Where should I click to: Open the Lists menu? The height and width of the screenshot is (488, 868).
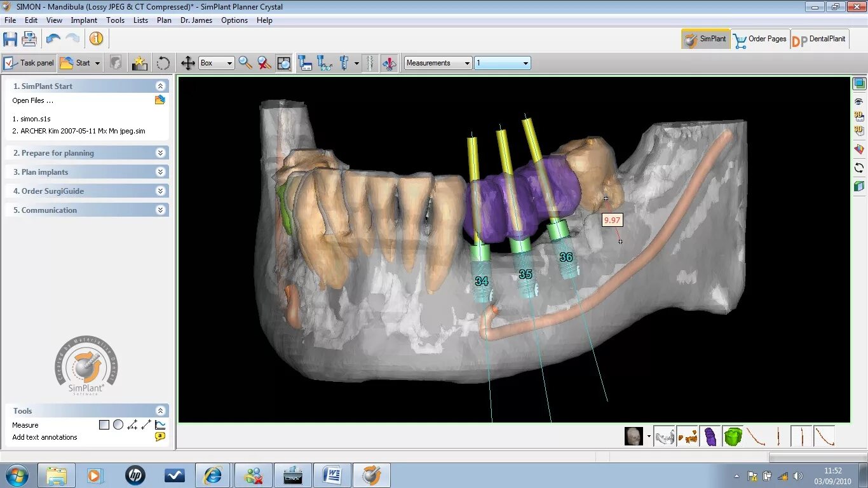(x=140, y=20)
